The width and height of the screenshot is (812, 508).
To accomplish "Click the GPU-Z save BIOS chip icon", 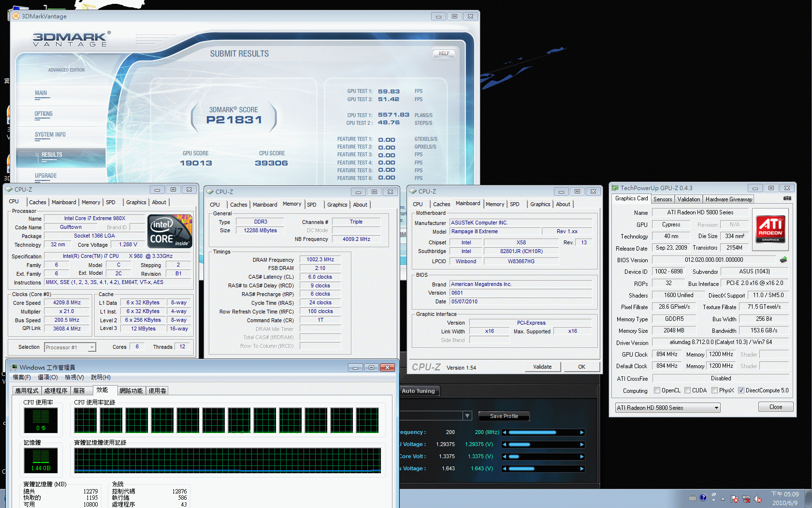I will pyautogui.click(x=783, y=260).
